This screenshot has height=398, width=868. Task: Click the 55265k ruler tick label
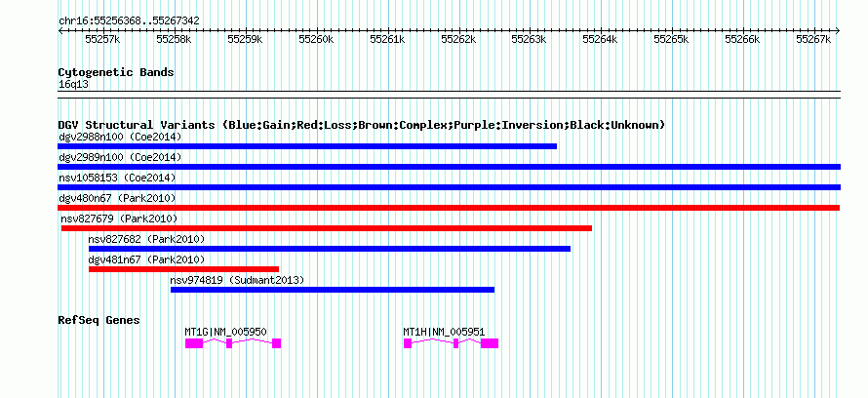(x=672, y=39)
